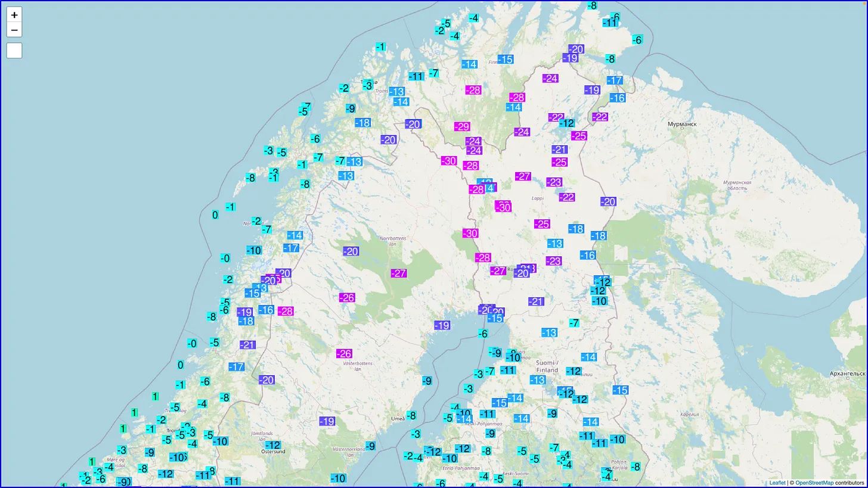Click the blank square control below zoom buttons
Screen dimensions: 868x488
tap(14, 51)
